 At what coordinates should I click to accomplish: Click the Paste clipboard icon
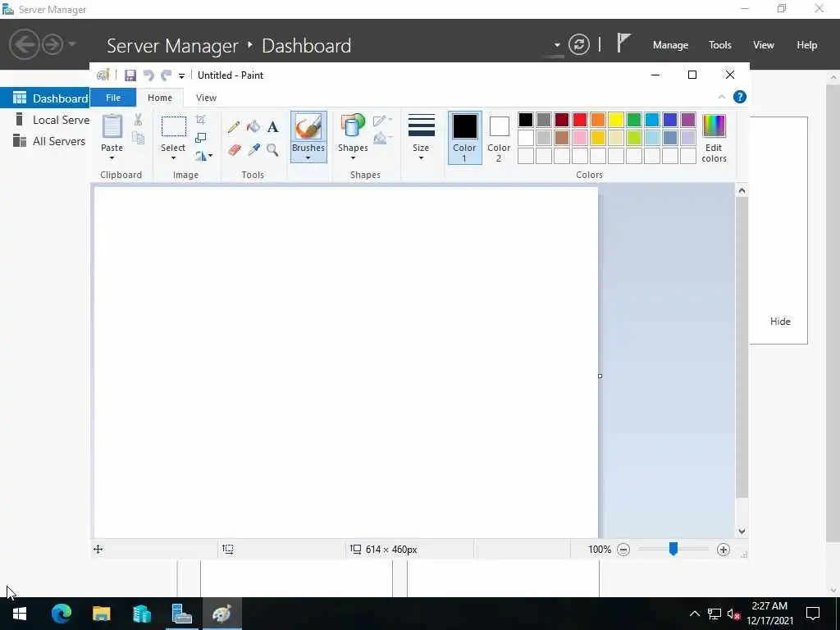click(112, 126)
